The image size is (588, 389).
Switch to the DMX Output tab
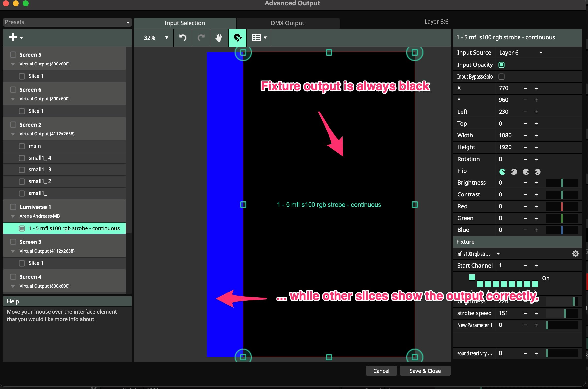287,23
